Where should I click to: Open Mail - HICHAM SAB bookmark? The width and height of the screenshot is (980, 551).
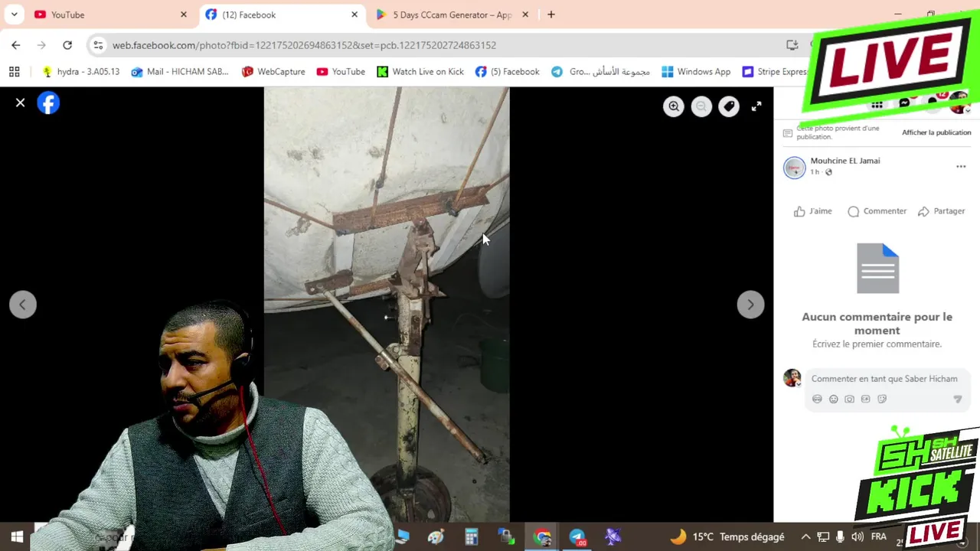180,72
